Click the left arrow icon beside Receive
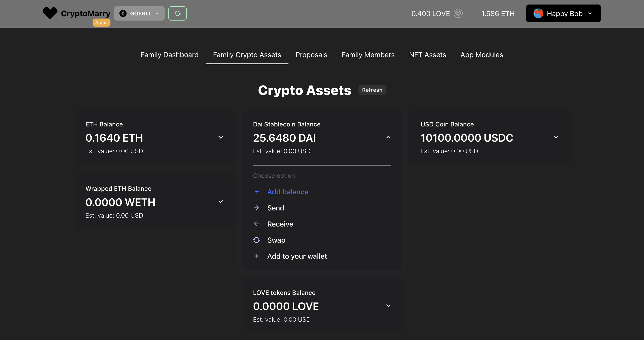 pos(256,224)
